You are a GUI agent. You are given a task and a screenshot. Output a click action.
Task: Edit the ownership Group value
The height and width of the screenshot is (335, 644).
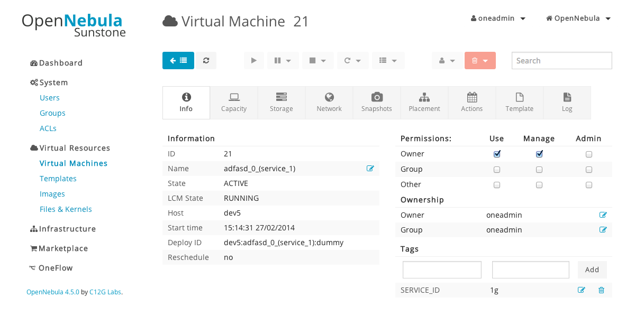[x=603, y=230]
